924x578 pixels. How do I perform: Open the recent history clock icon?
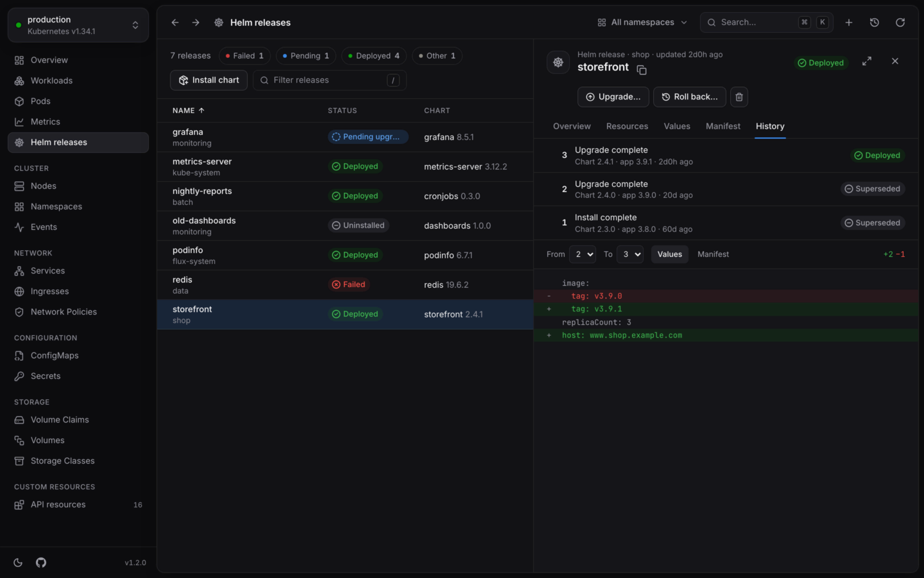[x=875, y=22]
